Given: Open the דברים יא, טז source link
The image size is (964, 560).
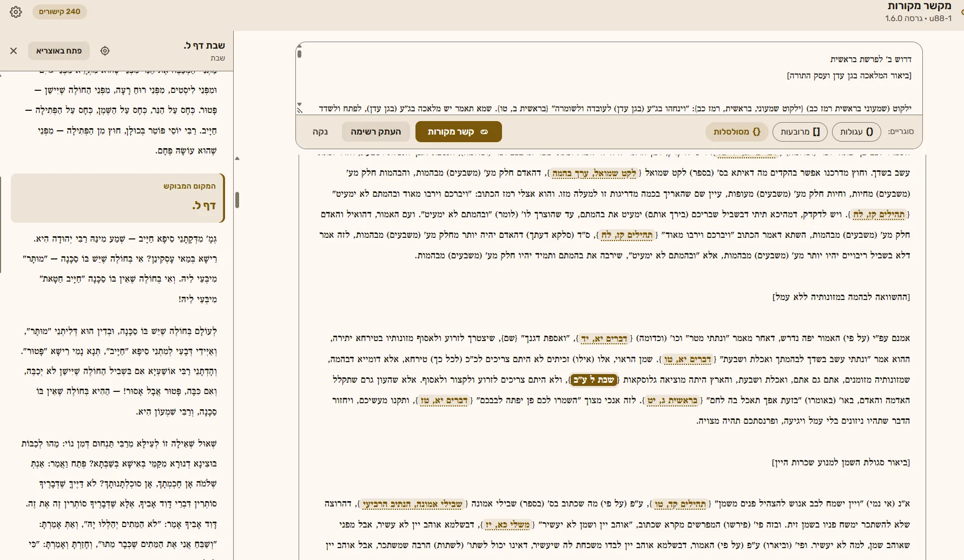Looking at the screenshot, I should point(444,401).
